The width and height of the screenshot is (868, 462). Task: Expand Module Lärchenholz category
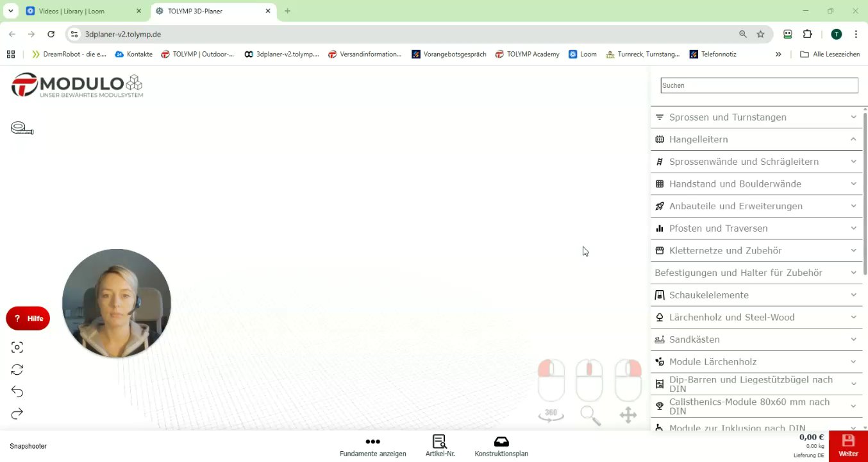(x=756, y=362)
